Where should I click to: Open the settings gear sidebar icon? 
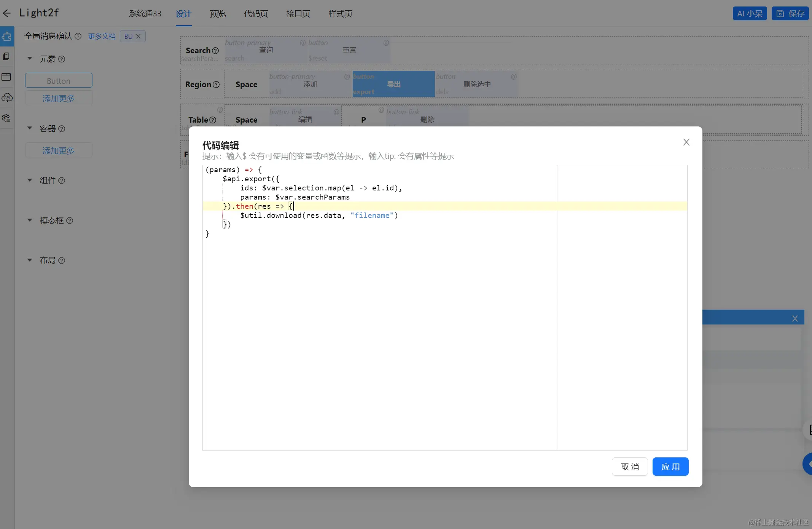pyautogui.click(x=6, y=118)
